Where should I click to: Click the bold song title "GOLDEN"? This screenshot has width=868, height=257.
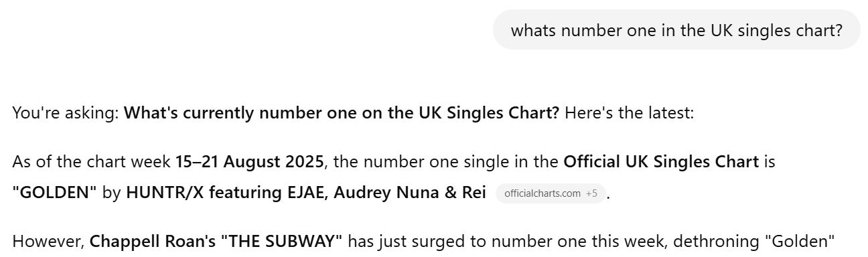(55, 193)
